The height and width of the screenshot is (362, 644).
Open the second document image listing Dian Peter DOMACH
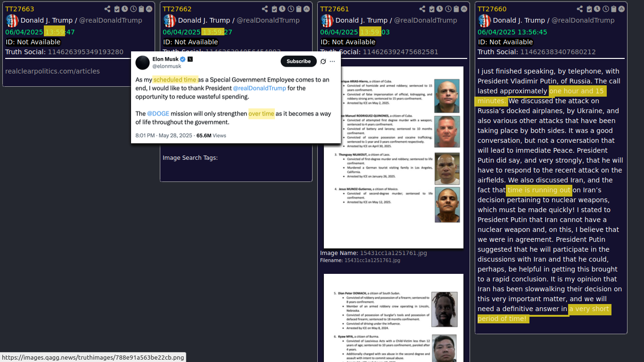394,318
